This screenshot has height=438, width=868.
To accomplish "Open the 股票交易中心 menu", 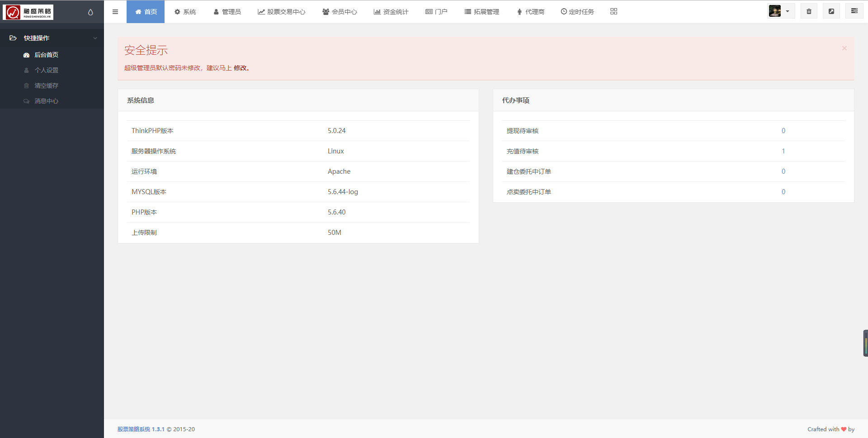I will click(282, 12).
